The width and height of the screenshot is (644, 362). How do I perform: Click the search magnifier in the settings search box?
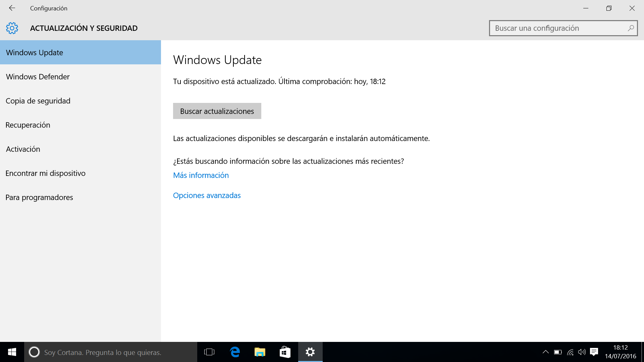tap(631, 28)
